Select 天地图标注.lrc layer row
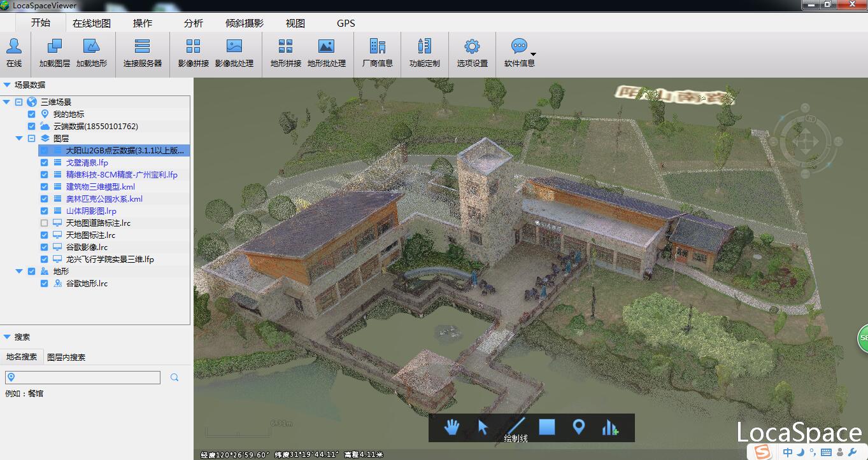Screen dimensions: 868x460 (90, 235)
